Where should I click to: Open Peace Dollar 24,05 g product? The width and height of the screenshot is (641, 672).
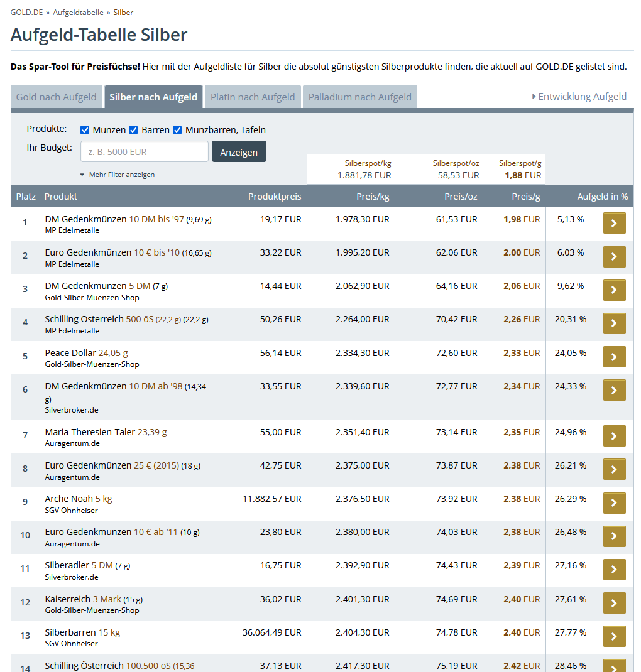(x=87, y=353)
